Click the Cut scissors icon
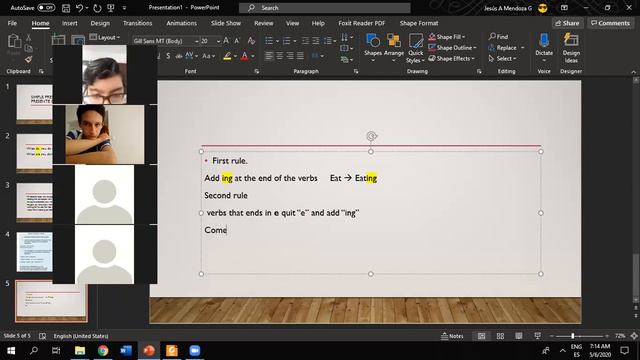The height and width of the screenshot is (360, 640). [x=29, y=38]
